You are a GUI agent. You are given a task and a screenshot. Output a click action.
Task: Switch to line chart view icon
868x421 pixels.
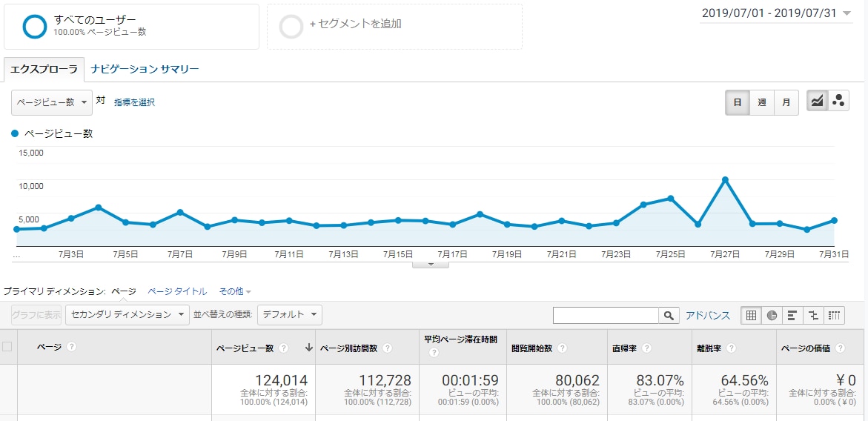[x=817, y=101]
